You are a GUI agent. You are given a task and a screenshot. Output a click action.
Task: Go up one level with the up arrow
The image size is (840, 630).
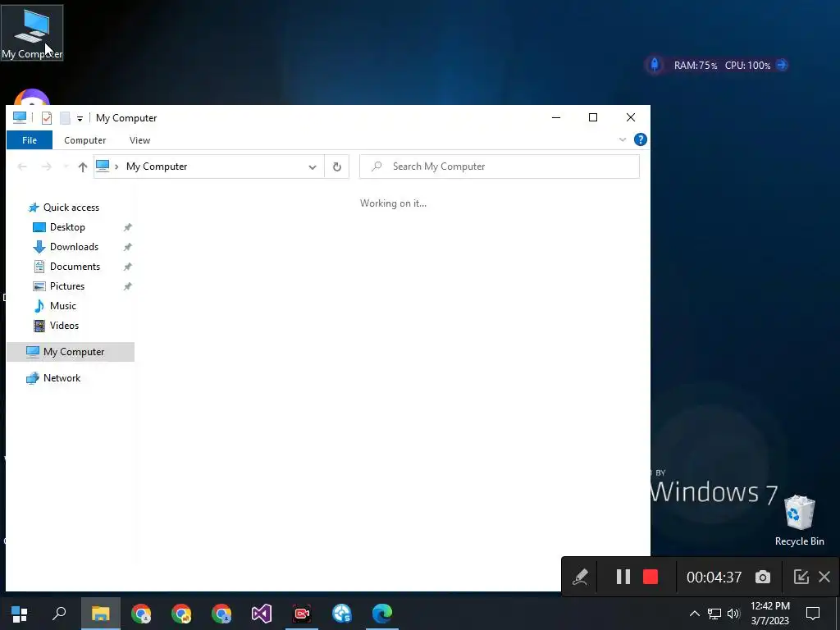[x=83, y=167]
